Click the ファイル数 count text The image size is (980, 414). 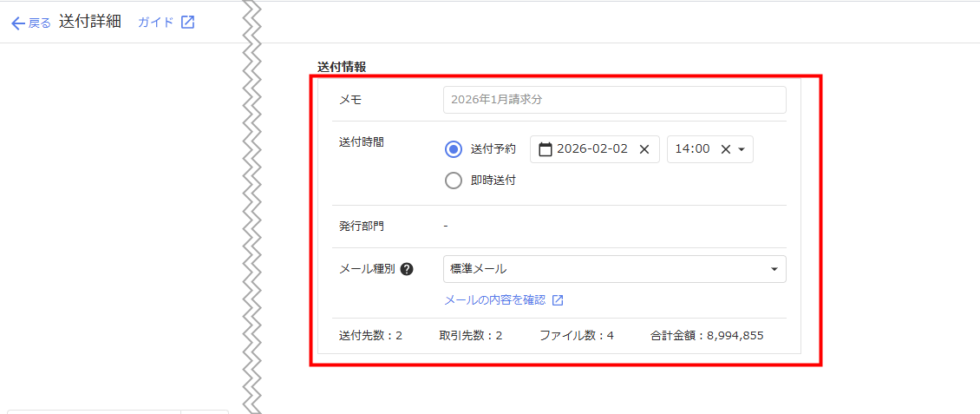pos(576,335)
